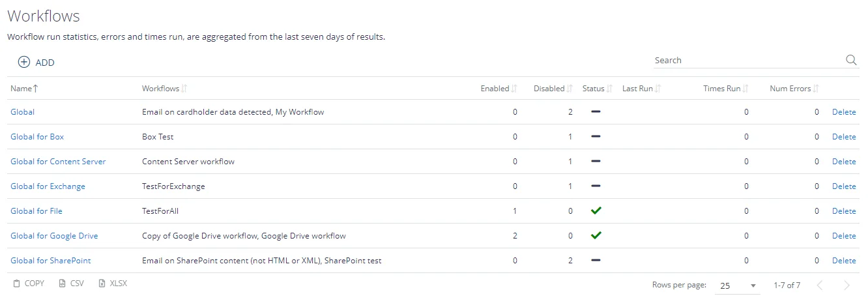Click status dash icon for Global row

pos(596,112)
